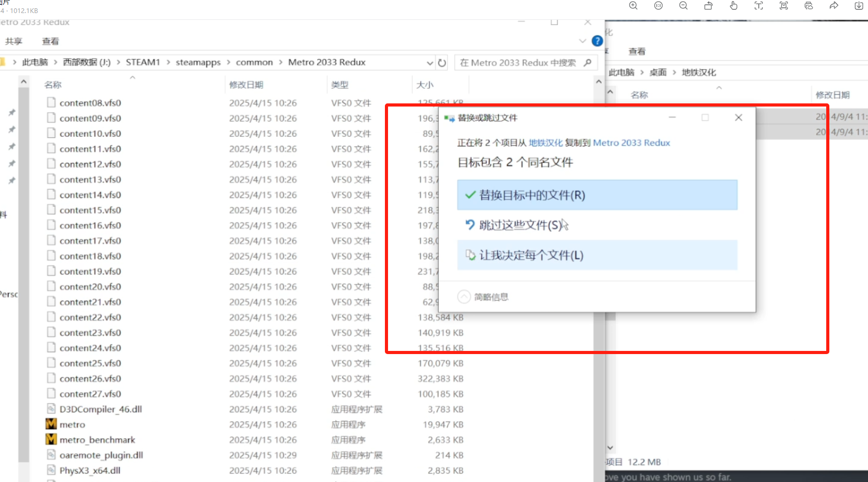The height and width of the screenshot is (482, 868).
Task: Sort files by 类型 column
Action: click(339, 85)
